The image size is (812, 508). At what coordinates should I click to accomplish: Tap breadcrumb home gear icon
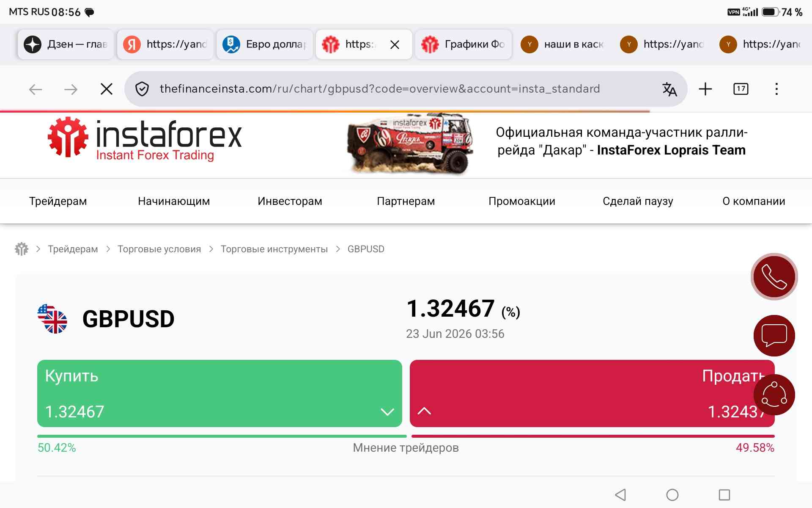coord(22,249)
